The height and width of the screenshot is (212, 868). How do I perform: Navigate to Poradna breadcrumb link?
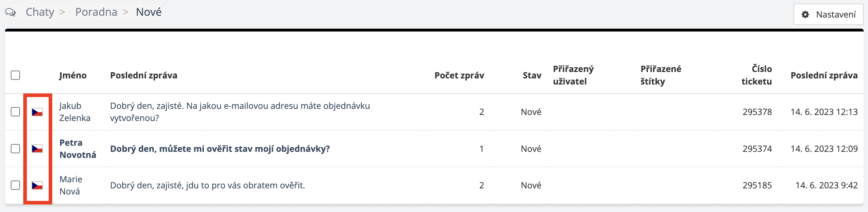pos(96,12)
